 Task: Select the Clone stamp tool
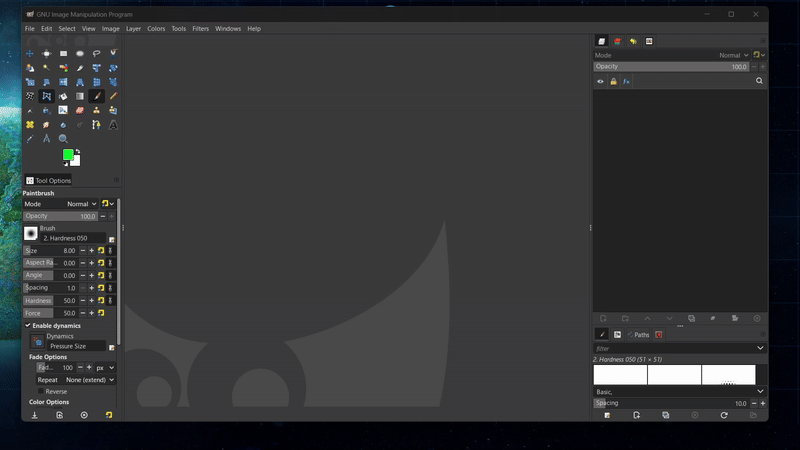click(96, 111)
